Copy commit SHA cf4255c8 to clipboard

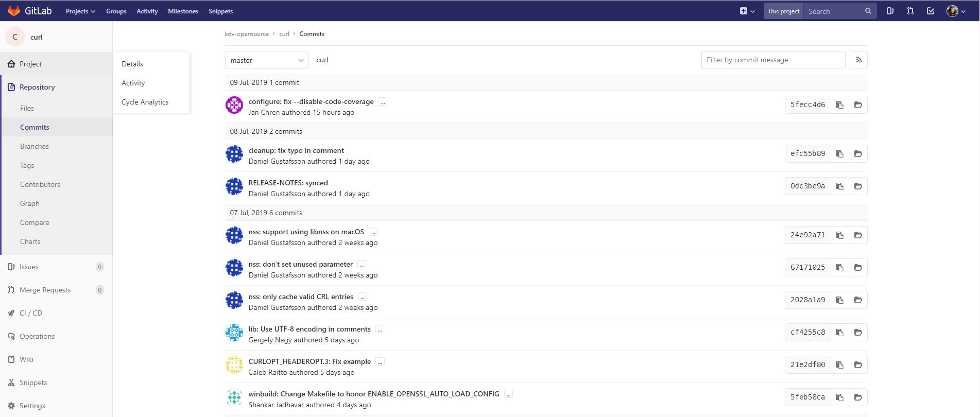pyautogui.click(x=839, y=332)
